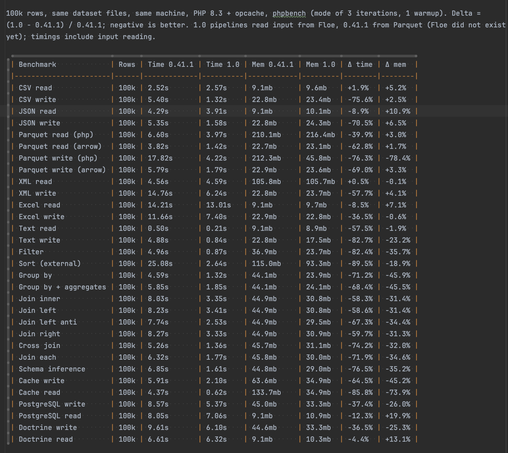Click the "-89.5%" time delta value
Image resolution: width=508 pixels, height=453 pixels.
[360, 263]
